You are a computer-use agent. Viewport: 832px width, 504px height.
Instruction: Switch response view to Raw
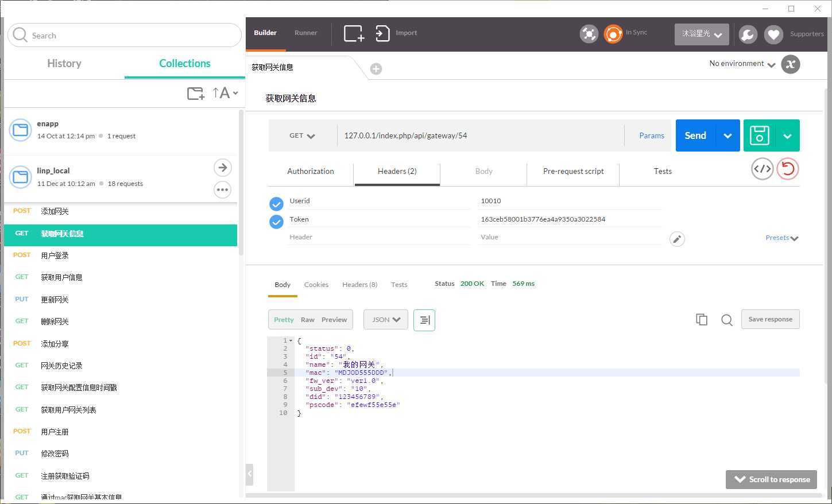click(x=308, y=320)
